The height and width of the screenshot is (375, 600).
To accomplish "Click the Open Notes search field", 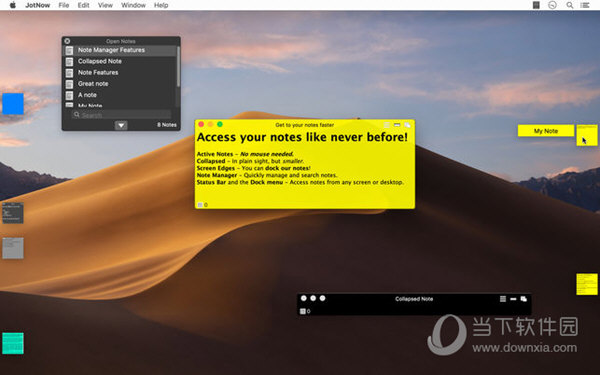I will coord(121,114).
